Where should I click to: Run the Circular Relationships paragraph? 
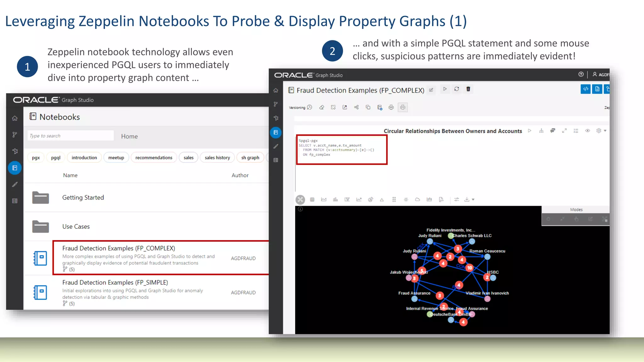pos(530,131)
